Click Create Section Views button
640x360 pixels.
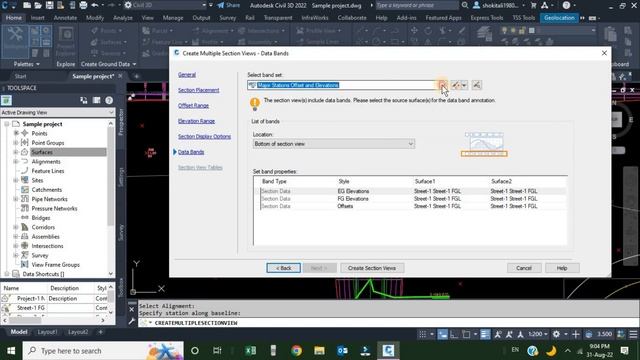click(372, 268)
